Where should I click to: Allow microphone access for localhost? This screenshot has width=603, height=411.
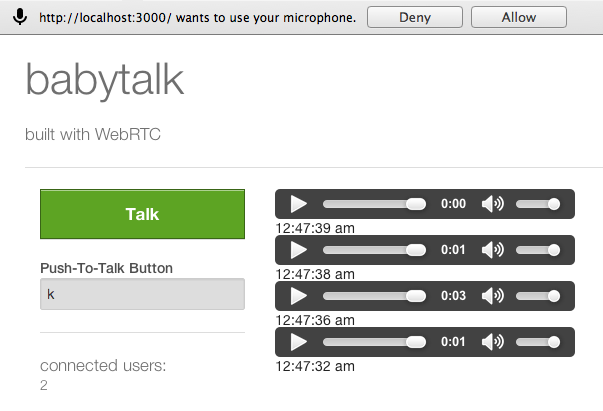pyautogui.click(x=518, y=17)
